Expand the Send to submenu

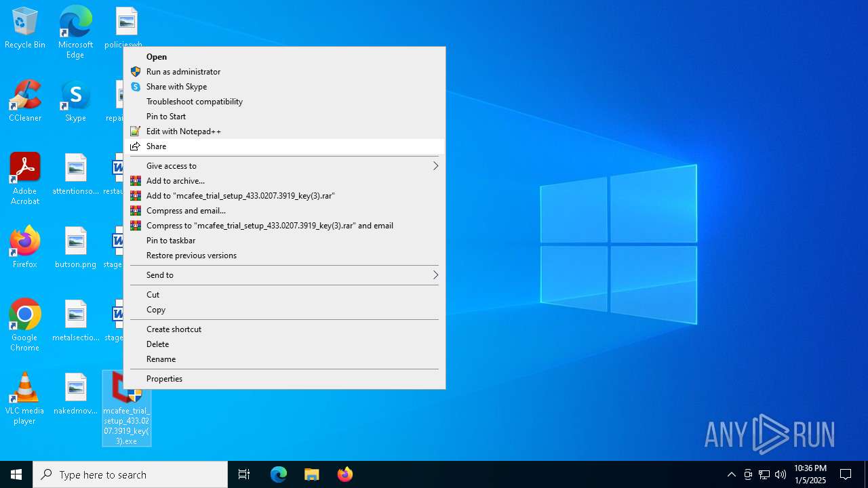tap(284, 275)
